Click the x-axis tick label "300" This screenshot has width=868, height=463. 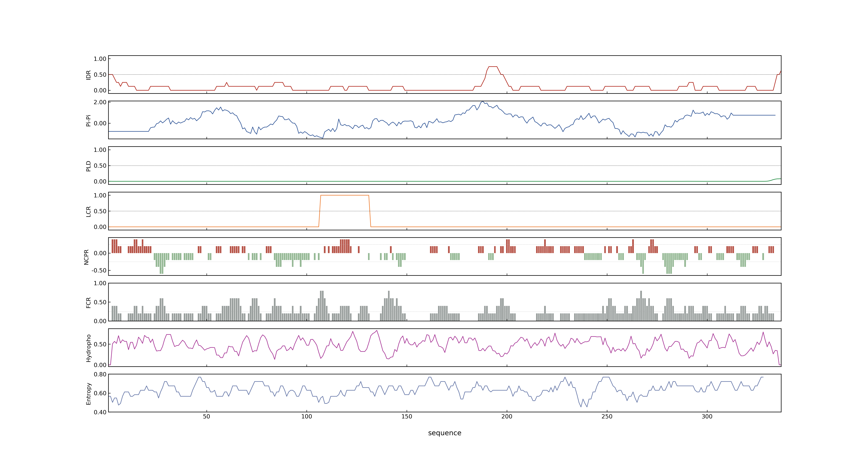[x=707, y=416]
